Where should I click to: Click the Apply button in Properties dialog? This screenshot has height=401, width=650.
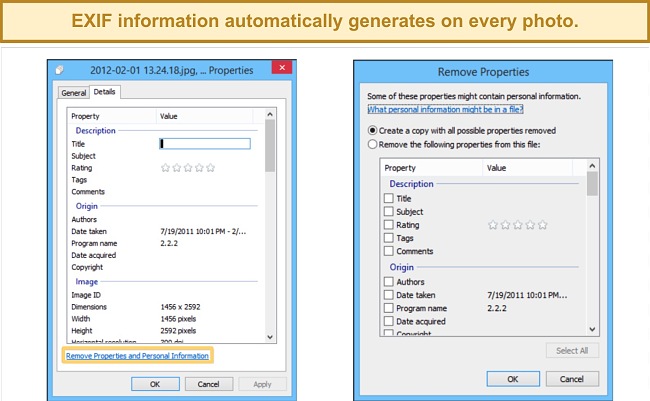coord(262,384)
